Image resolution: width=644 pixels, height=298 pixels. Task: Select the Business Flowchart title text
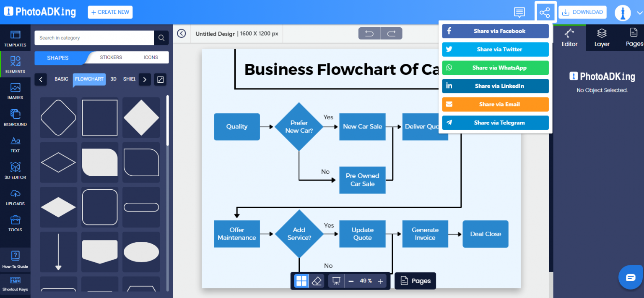tap(342, 69)
